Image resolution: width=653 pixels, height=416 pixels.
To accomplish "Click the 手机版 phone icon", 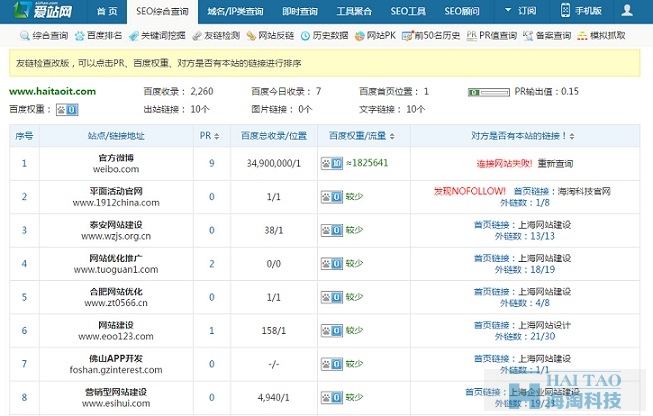I will pyautogui.click(x=565, y=10).
